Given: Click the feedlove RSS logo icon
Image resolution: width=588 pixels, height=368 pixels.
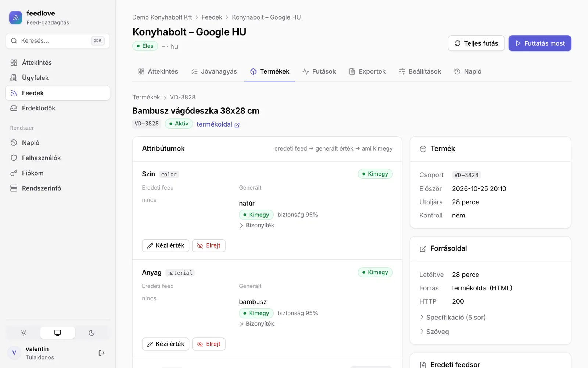Looking at the screenshot, I should tap(15, 17).
